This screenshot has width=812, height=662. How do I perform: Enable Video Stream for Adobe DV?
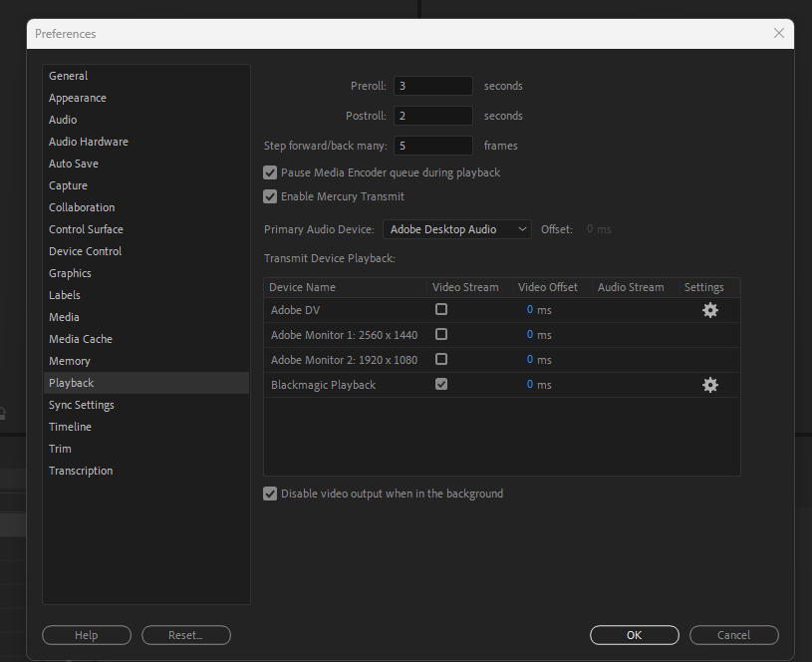coord(441,310)
